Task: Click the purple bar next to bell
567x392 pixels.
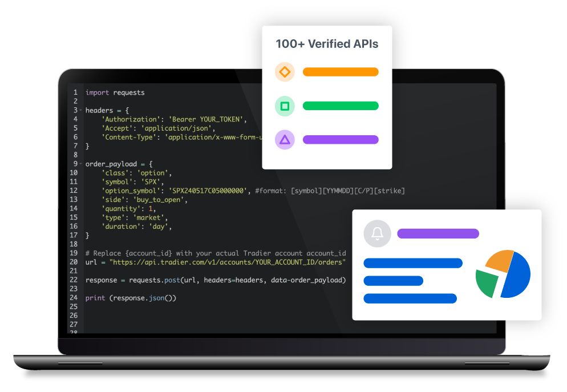Action: click(x=438, y=233)
